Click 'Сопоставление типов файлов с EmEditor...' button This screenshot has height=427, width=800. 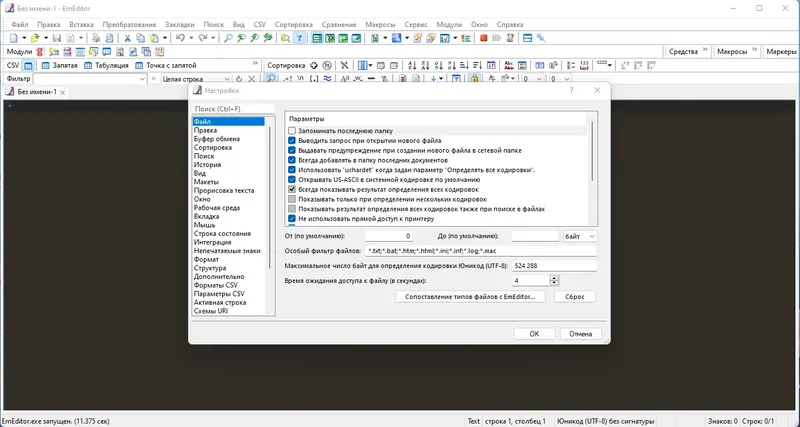coord(470,297)
